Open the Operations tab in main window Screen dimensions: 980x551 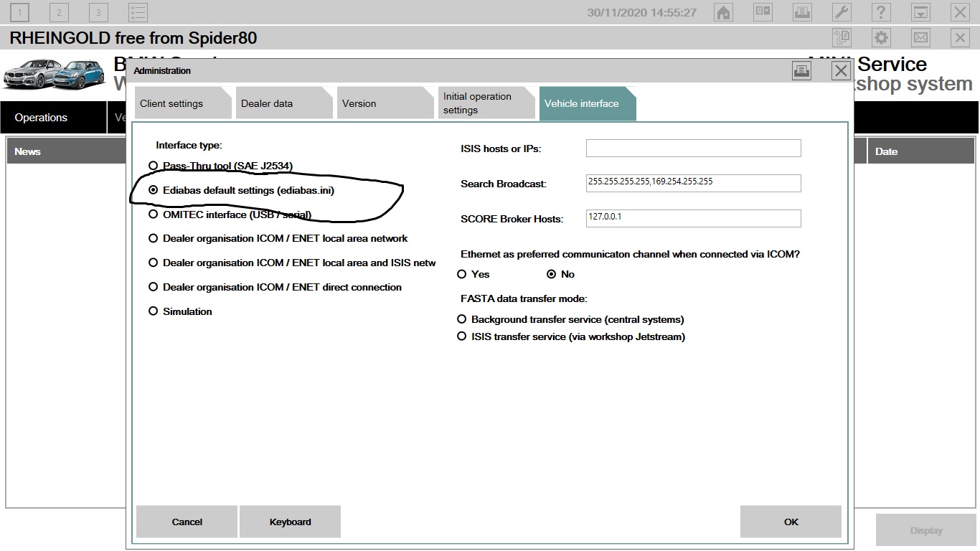point(53,118)
